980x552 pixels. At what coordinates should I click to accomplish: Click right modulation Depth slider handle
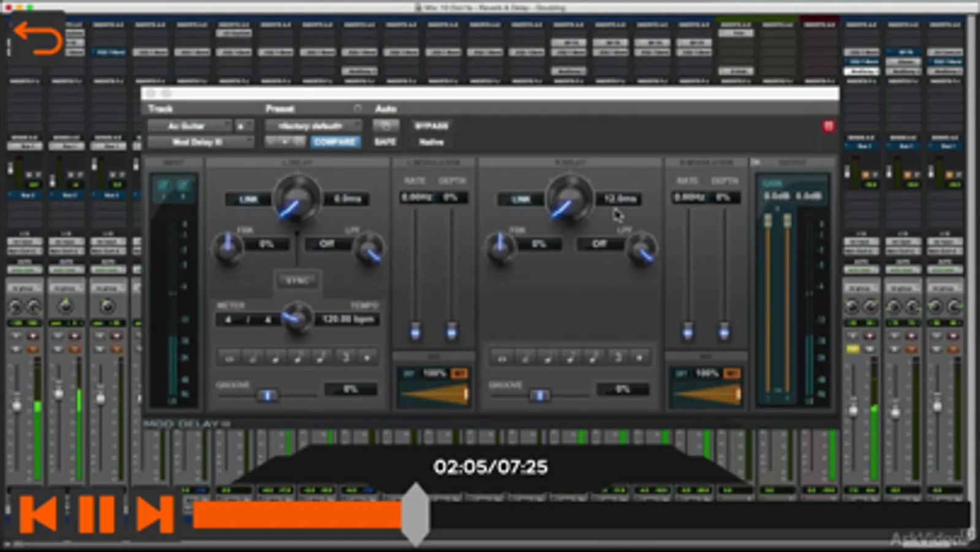coord(724,331)
